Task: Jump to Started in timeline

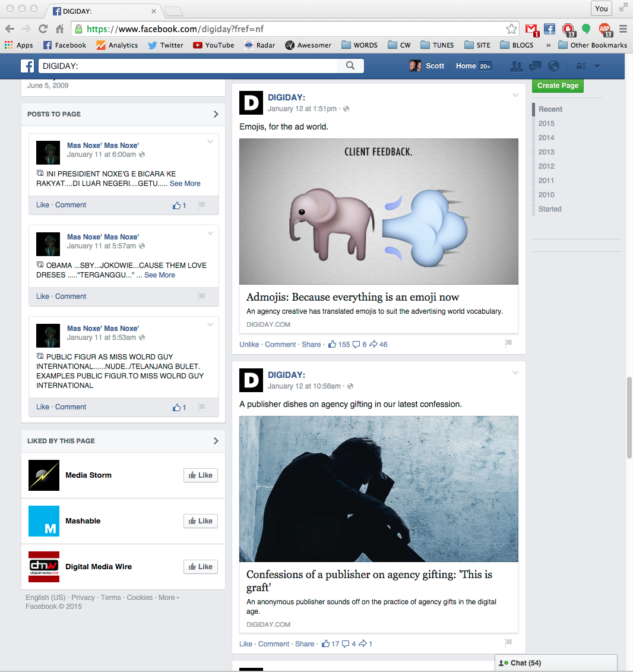Action: click(x=550, y=209)
